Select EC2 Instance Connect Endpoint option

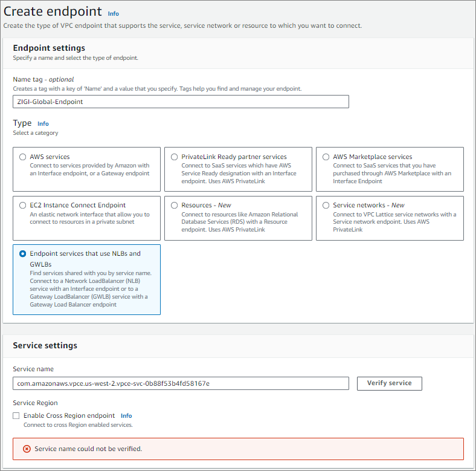tap(23, 206)
